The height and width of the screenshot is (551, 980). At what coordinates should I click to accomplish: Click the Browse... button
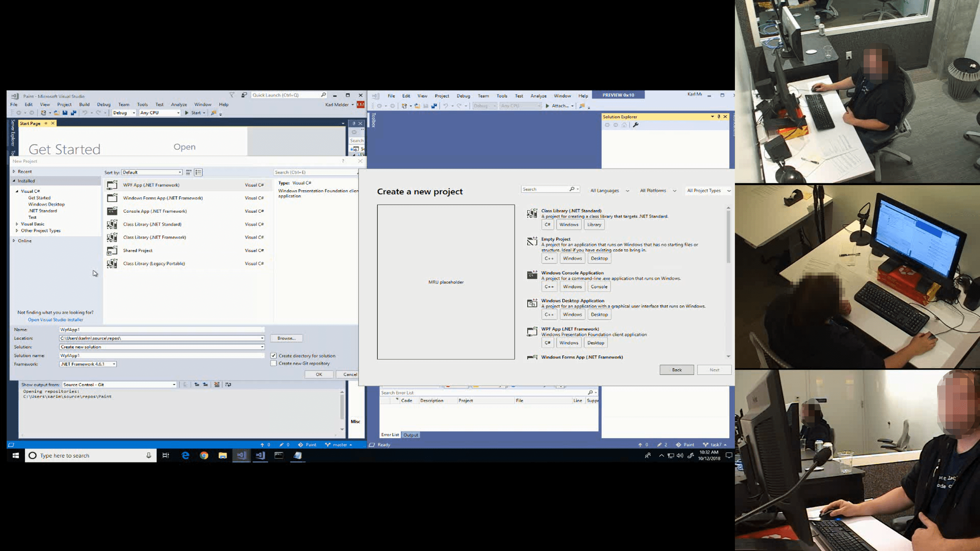pyautogui.click(x=286, y=338)
